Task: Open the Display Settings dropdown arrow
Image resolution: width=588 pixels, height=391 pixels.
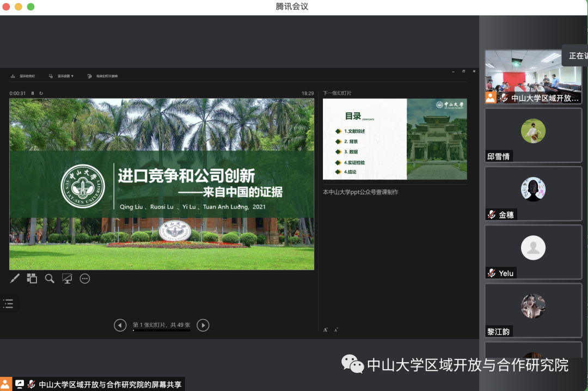Action: click(72, 76)
